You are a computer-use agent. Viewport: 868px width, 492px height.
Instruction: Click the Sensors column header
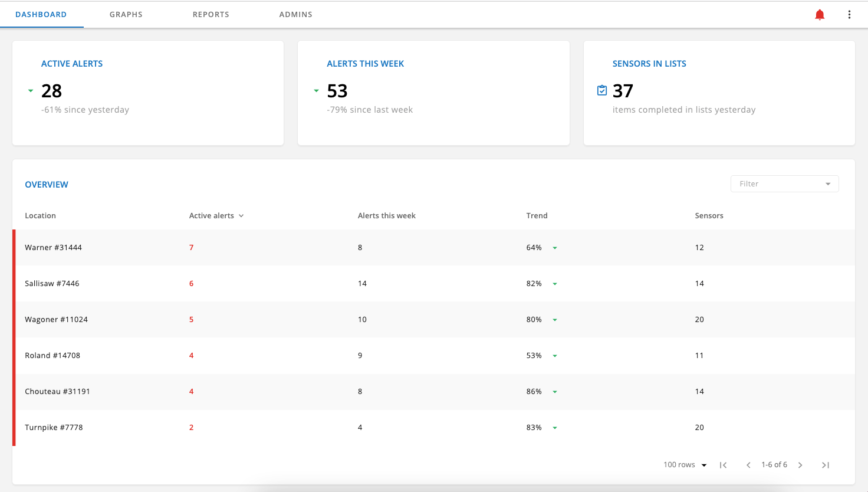pyautogui.click(x=709, y=215)
